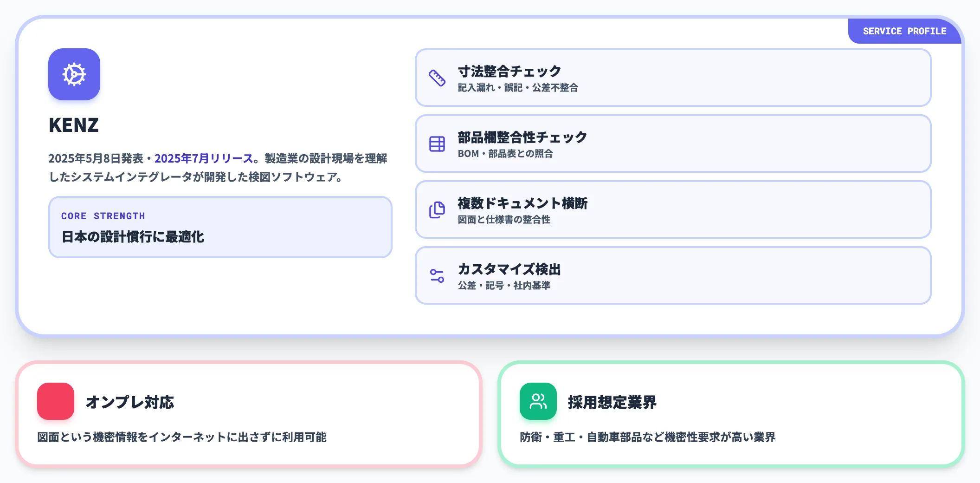Click the table icon for 部品欄整合性チェック
Image resolution: width=980 pixels, height=483 pixels.
pyautogui.click(x=437, y=144)
